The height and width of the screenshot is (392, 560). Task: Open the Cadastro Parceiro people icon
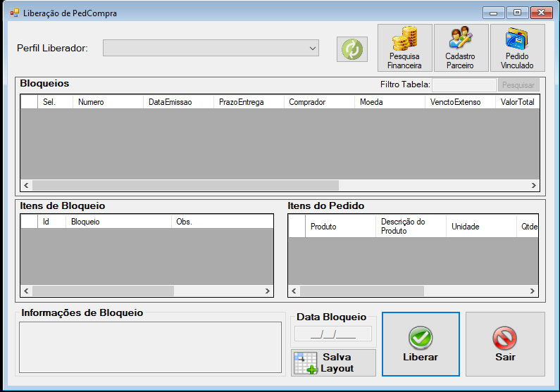pyautogui.click(x=461, y=48)
